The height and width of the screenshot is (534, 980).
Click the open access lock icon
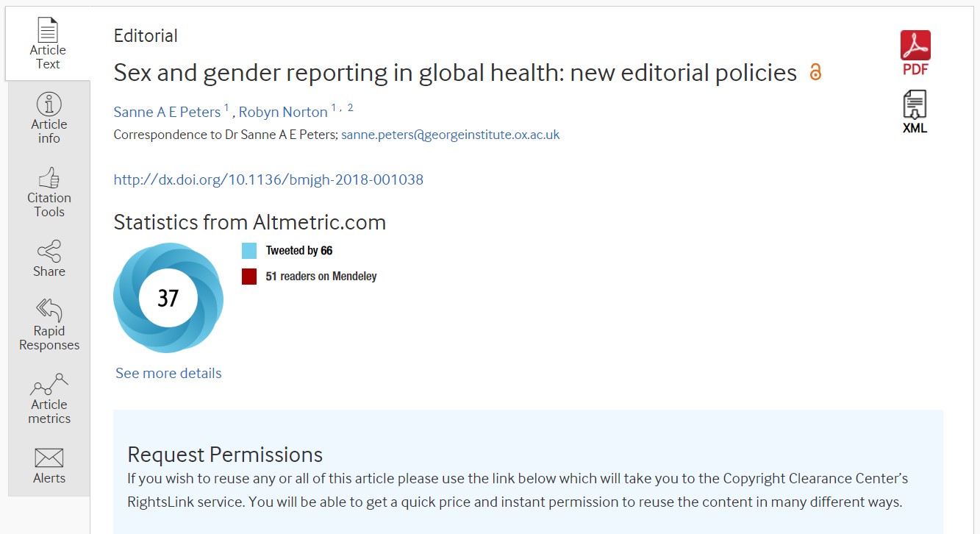tap(815, 73)
